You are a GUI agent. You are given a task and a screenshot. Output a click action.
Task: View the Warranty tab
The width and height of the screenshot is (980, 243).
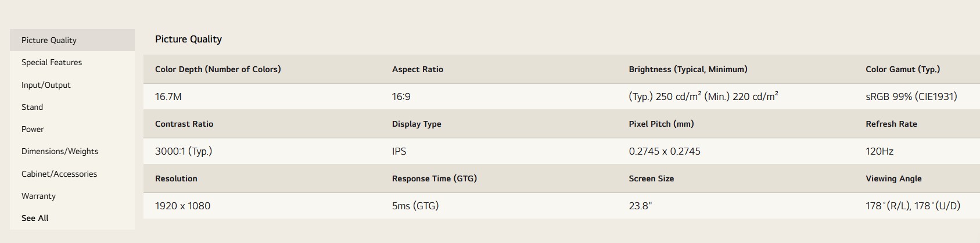pyautogui.click(x=38, y=196)
